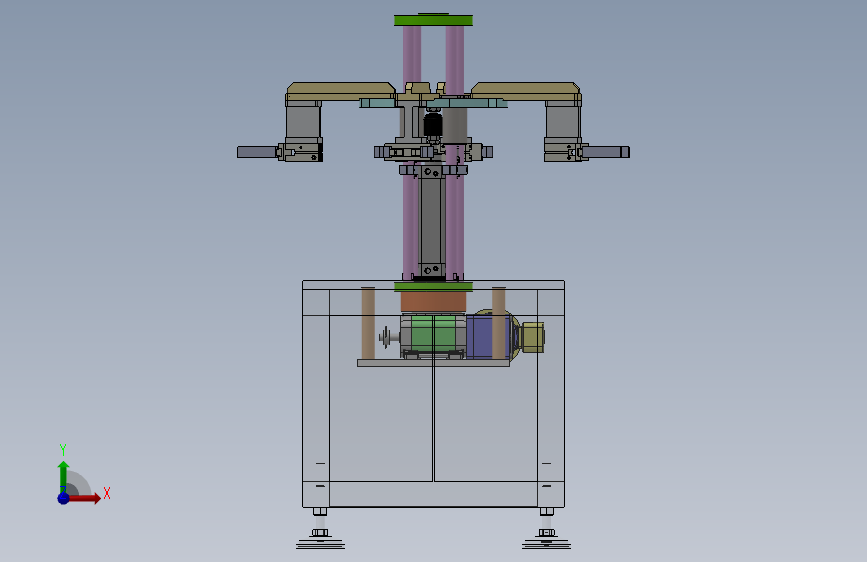Select the black motor between the columns
This screenshot has width=867, height=562.
(433, 125)
